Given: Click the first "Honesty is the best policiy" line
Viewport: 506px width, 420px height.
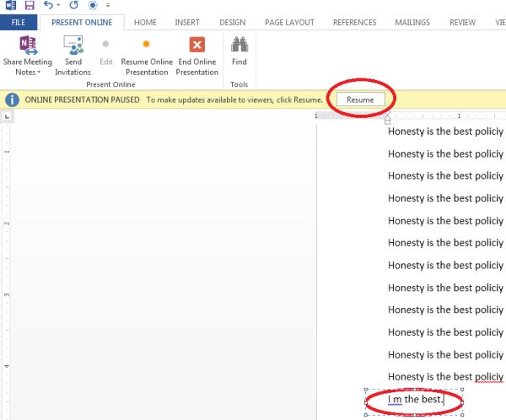Looking at the screenshot, I should pyautogui.click(x=445, y=132).
